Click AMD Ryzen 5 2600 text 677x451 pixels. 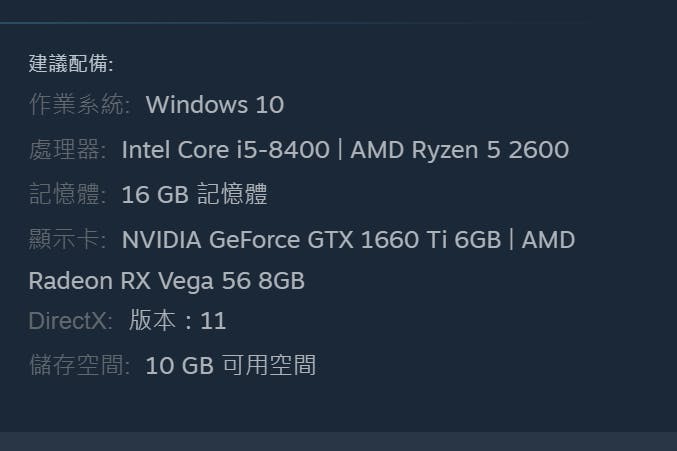click(459, 150)
